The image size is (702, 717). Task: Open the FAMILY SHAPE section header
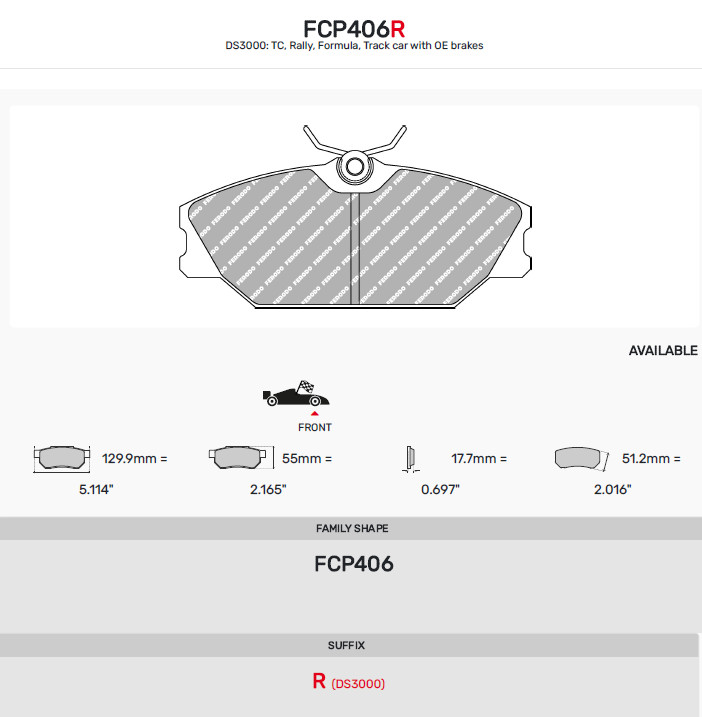[351, 528]
